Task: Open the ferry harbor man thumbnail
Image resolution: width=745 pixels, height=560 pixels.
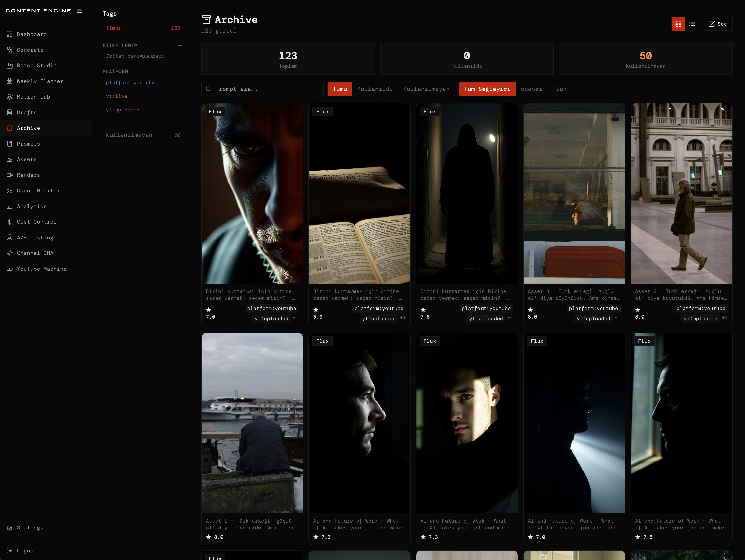Action: click(252, 423)
